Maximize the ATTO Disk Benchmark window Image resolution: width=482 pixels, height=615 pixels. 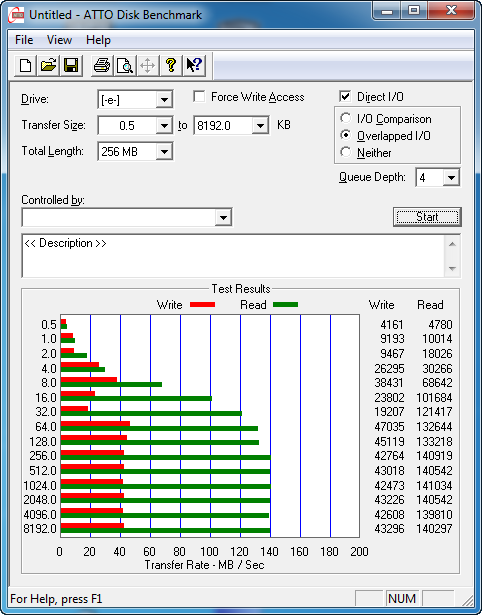pos(414,10)
